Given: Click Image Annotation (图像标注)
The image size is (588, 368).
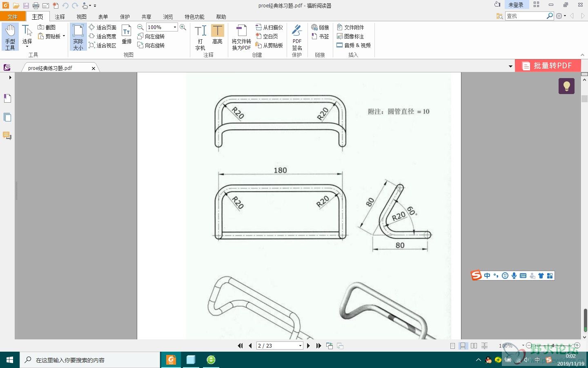Looking at the screenshot, I should pyautogui.click(x=350, y=36).
